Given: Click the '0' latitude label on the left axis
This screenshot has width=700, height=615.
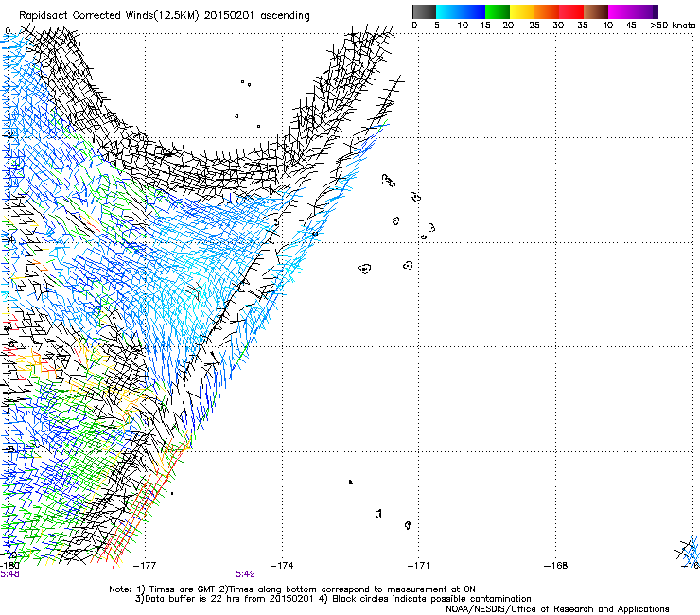Looking at the screenshot, I should click(8, 31).
